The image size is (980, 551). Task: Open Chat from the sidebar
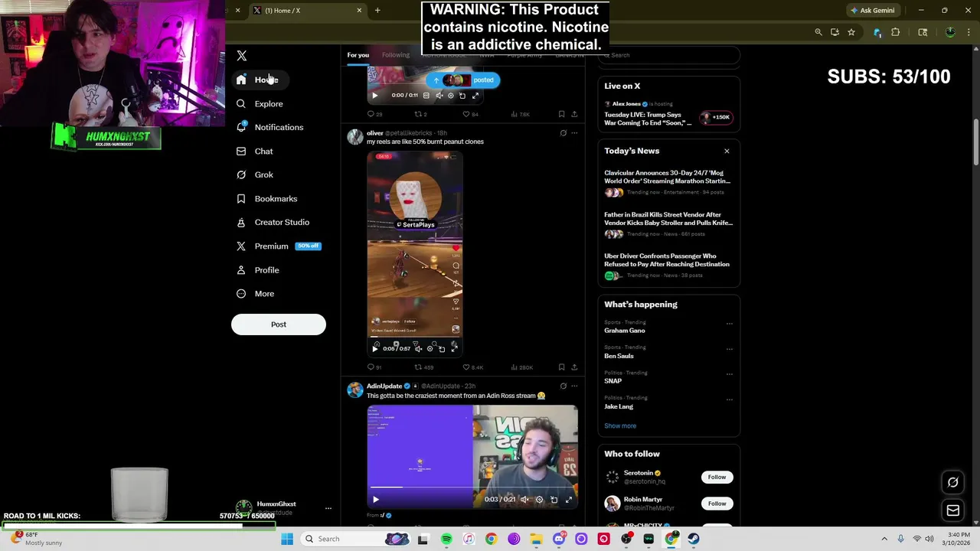click(x=255, y=151)
